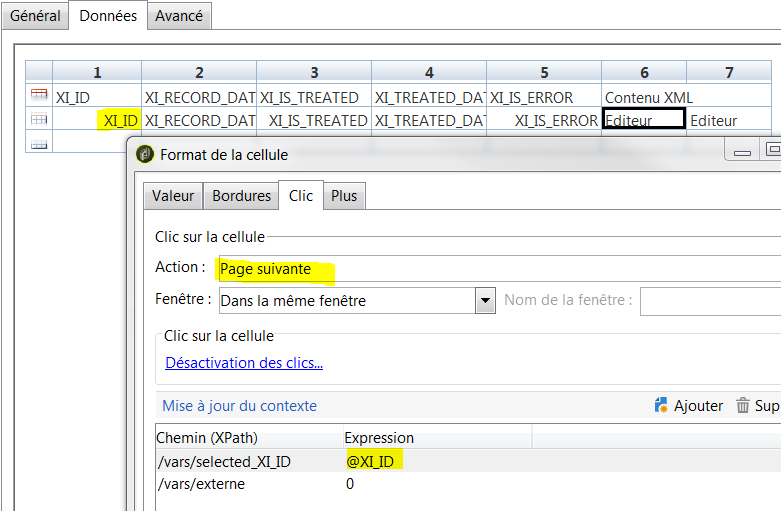This screenshot has width=781, height=511.
Task: Open the Plus tab in the dialog
Action: pos(344,196)
